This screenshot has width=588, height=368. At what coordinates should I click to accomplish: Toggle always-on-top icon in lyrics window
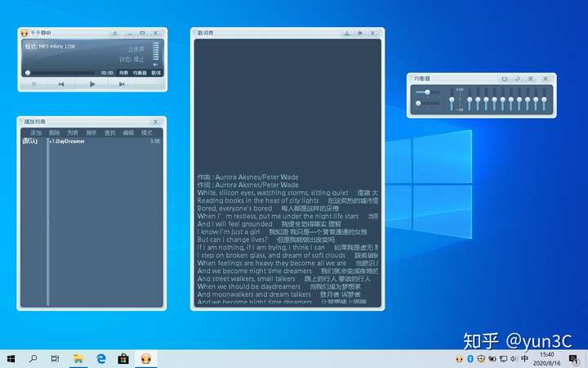347,33
